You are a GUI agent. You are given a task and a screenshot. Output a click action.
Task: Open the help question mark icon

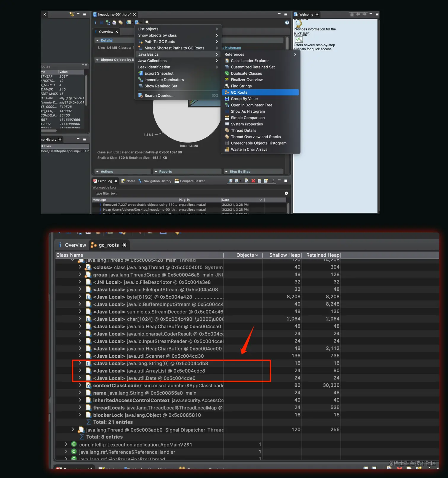pyautogui.click(x=287, y=23)
